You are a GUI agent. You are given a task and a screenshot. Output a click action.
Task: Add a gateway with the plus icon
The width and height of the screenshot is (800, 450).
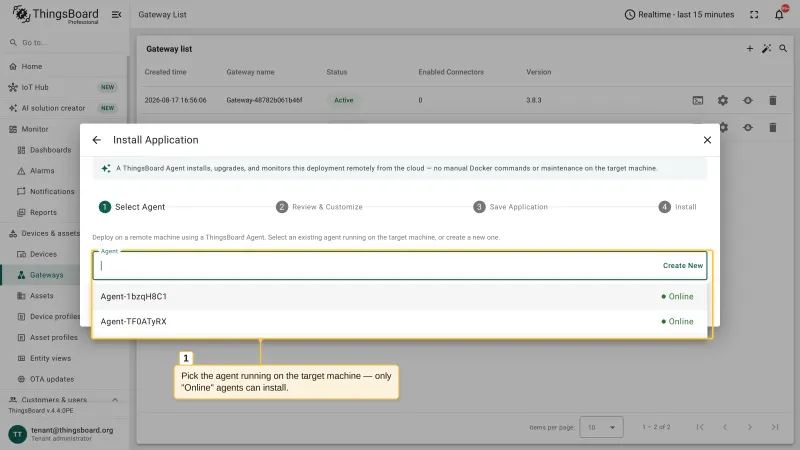[749, 48]
